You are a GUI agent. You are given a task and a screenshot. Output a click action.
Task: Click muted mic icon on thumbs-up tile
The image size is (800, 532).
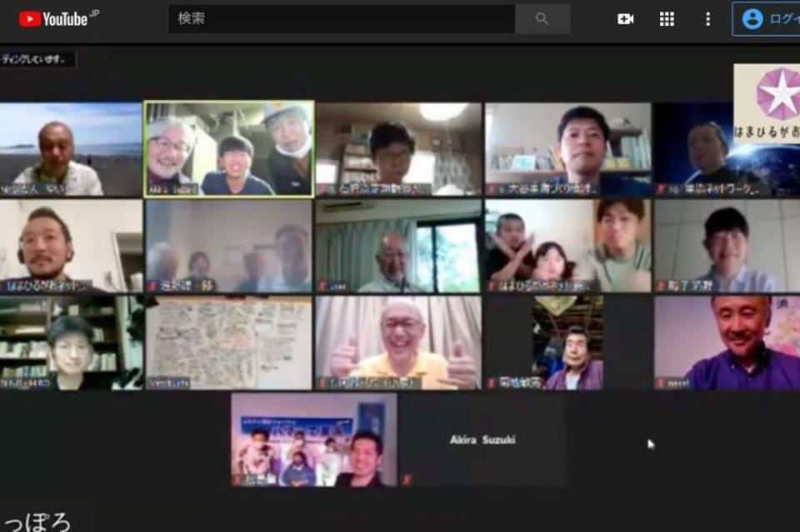point(322,383)
